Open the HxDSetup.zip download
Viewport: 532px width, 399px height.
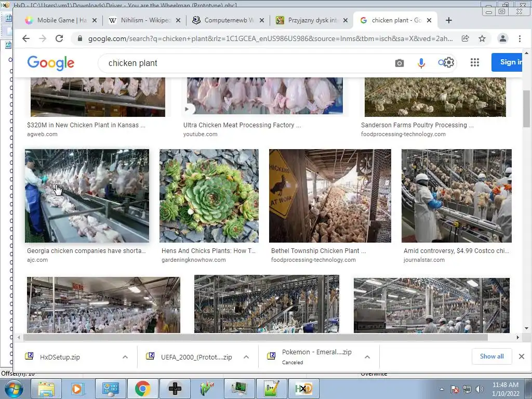point(60,357)
